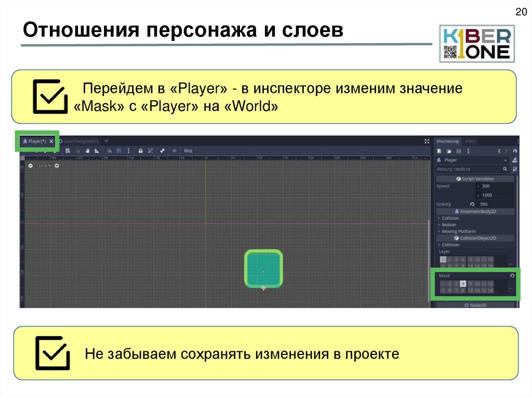Toggle distraction-free mode icon
Image resolution: width=532 pixels, height=398 pixels.
pyautogui.click(x=427, y=141)
